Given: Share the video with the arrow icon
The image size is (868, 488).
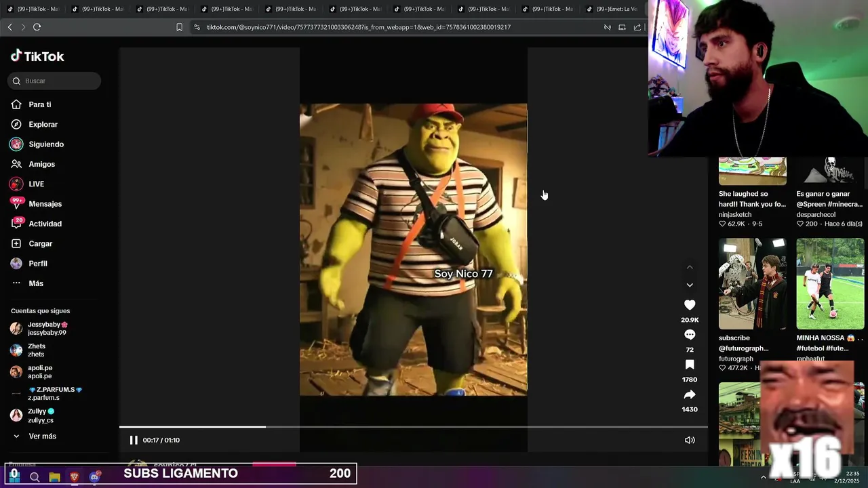Looking at the screenshot, I should 690,394.
